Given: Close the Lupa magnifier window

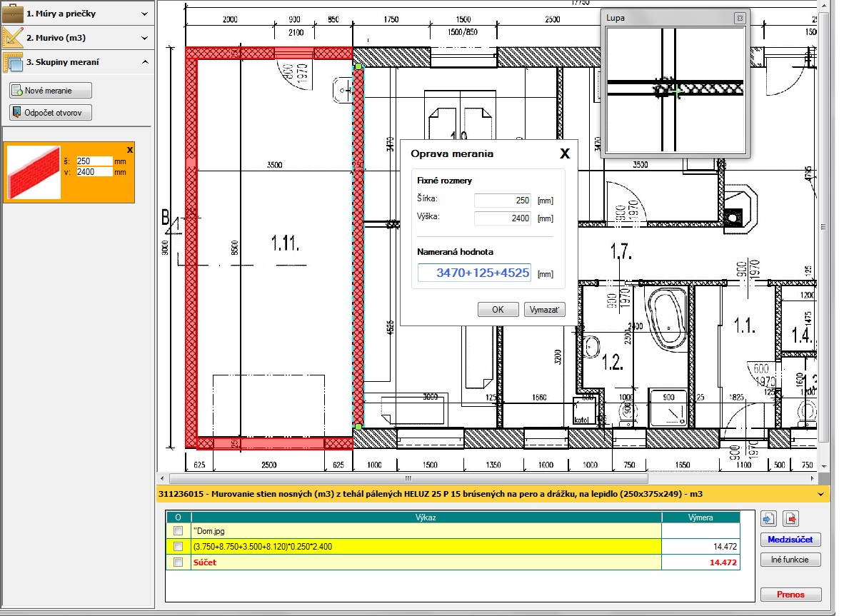Looking at the screenshot, I should (x=739, y=18).
